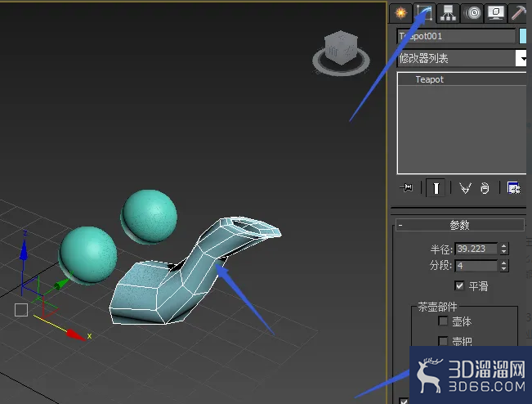Click the 半径 radius spinner arrows

[x=504, y=249]
